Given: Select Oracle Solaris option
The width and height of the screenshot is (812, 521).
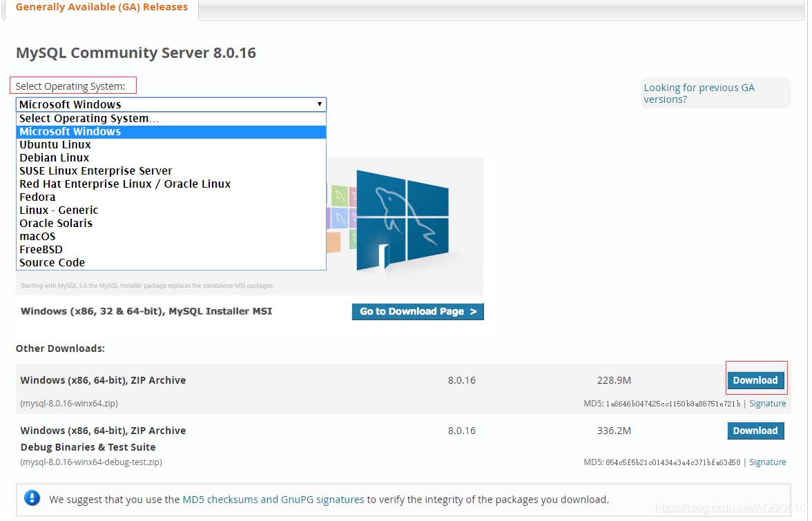Looking at the screenshot, I should point(171,224).
